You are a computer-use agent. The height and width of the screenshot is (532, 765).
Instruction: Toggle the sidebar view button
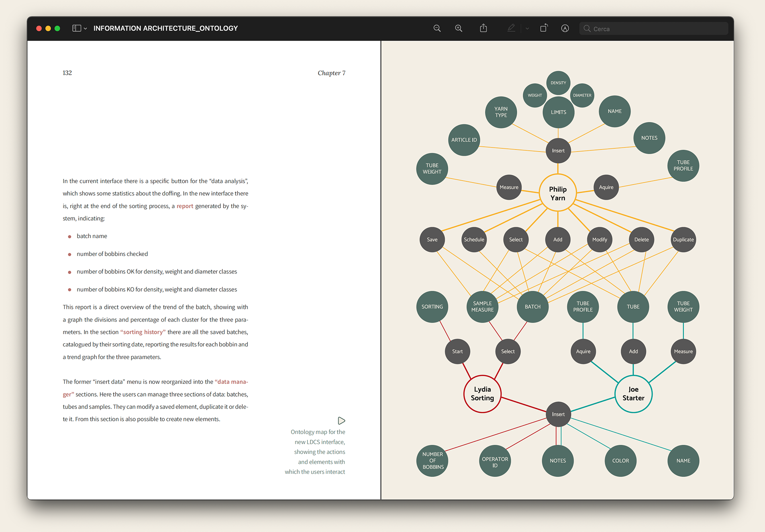[x=76, y=28]
